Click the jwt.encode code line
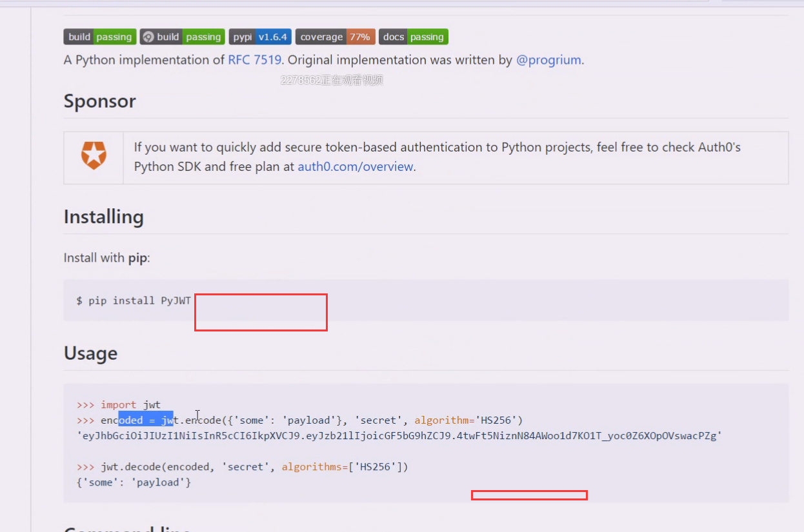804x532 pixels. pyautogui.click(x=300, y=420)
